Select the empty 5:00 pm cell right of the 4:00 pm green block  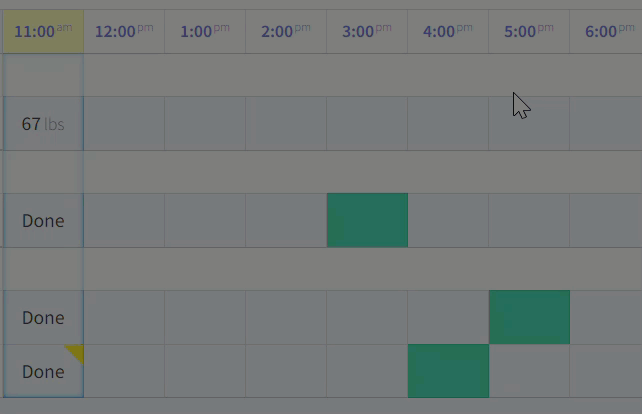coord(529,371)
